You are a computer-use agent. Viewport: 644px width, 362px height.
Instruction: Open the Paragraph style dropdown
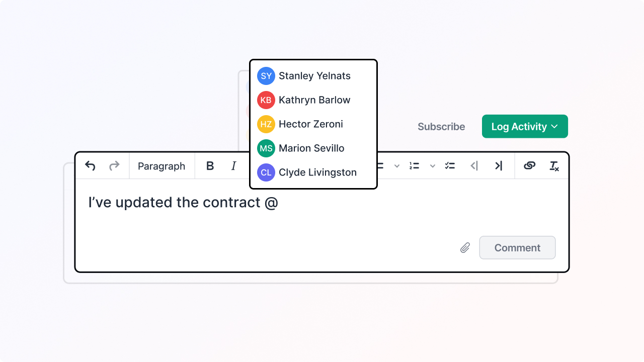[162, 166]
